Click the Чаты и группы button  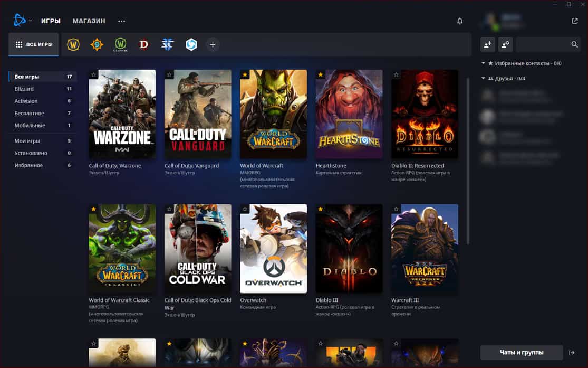pos(521,352)
